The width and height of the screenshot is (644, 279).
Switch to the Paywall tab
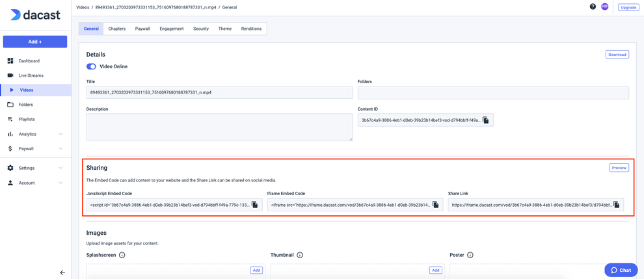[142, 29]
